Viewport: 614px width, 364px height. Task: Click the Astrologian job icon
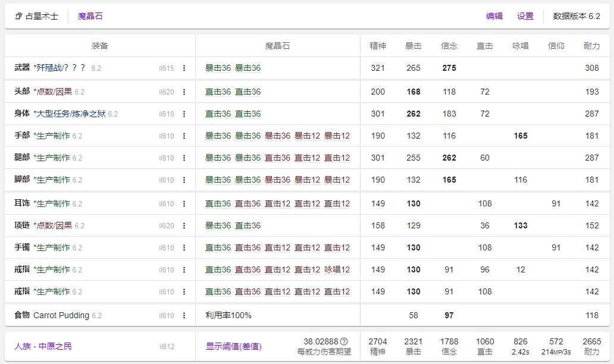(18, 17)
